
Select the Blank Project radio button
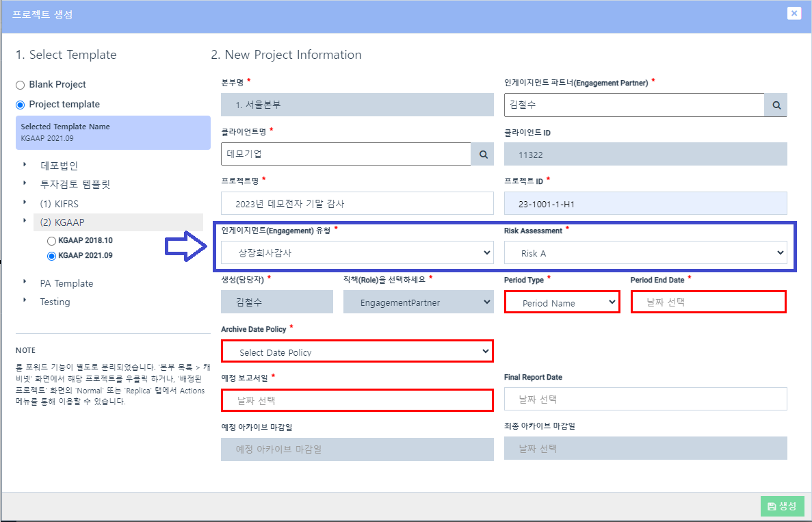[x=22, y=84]
